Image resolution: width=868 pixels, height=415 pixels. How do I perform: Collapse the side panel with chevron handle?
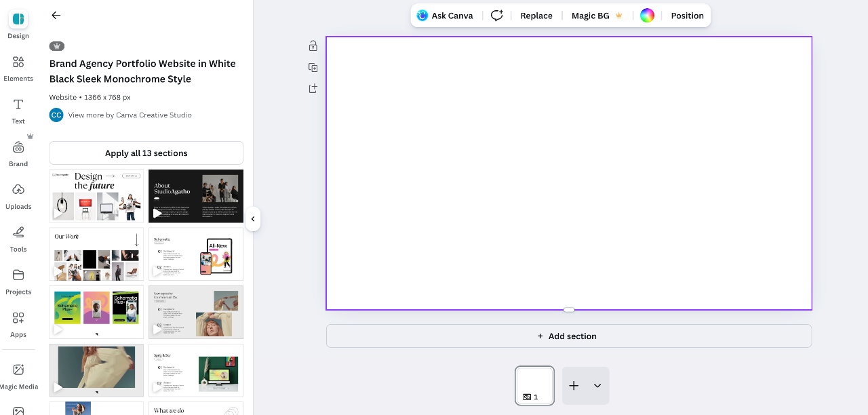(253, 219)
